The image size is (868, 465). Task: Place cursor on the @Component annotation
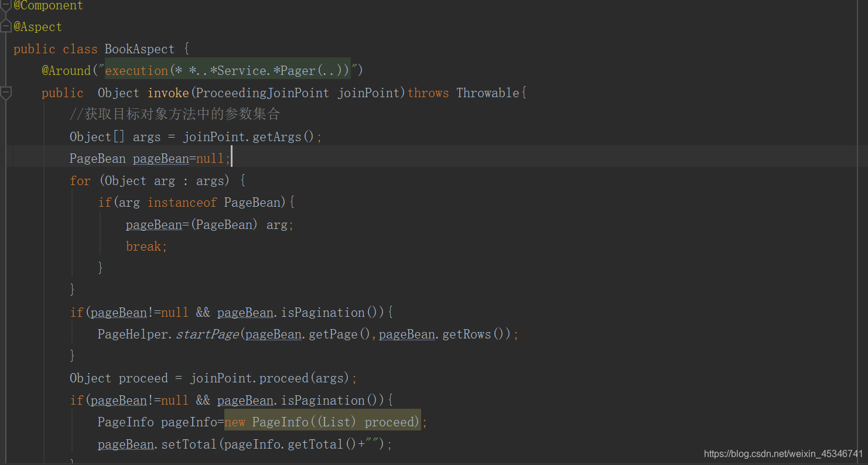click(49, 6)
